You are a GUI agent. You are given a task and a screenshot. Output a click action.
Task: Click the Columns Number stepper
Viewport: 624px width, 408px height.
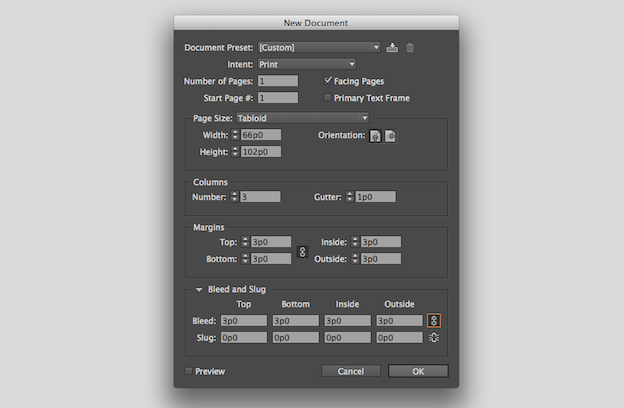234,197
